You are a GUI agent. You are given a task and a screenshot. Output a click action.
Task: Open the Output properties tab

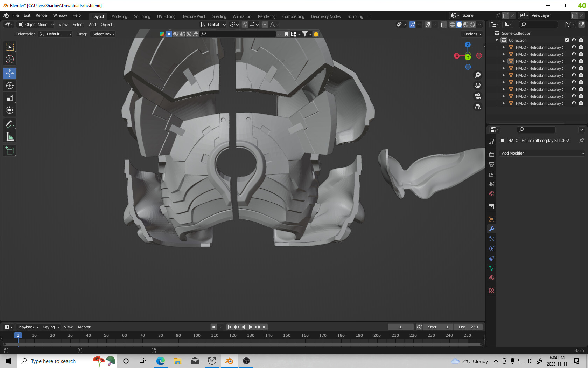click(492, 164)
